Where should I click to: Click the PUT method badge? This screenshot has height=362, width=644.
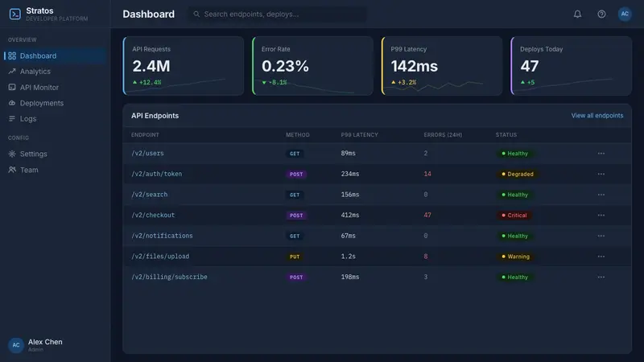pos(295,257)
